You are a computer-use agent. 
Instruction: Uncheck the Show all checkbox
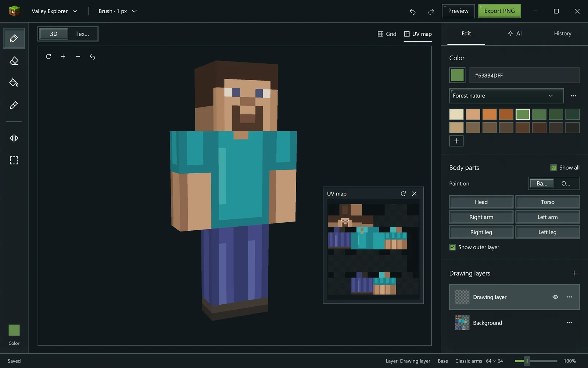click(553, 168)
